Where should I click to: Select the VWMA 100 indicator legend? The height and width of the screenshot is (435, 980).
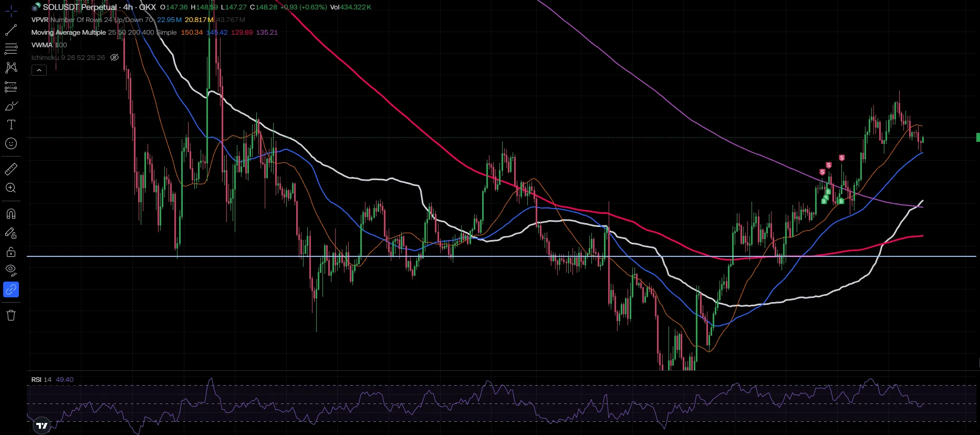point(49,45)
